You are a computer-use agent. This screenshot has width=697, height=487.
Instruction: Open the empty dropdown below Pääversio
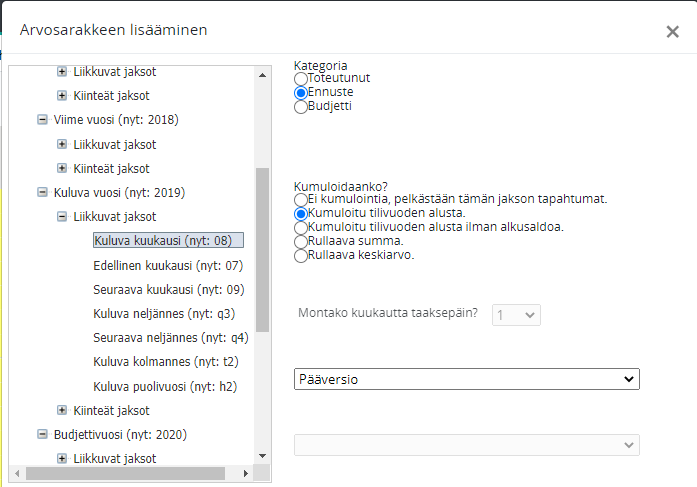(467, 445)
